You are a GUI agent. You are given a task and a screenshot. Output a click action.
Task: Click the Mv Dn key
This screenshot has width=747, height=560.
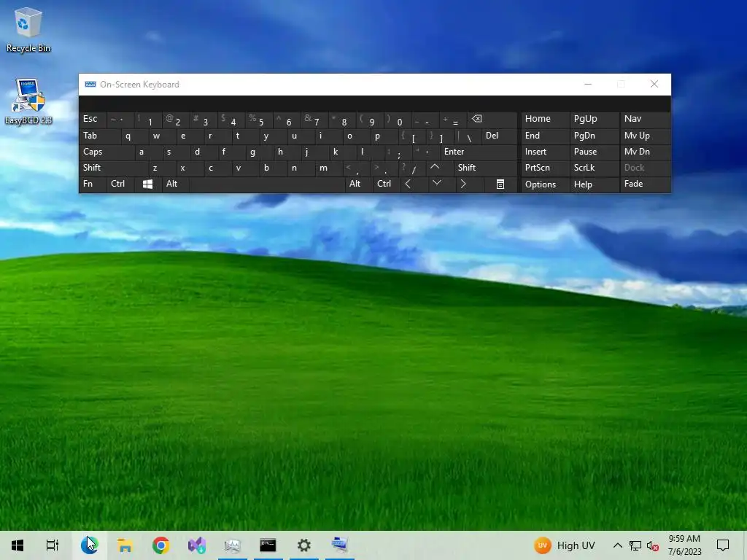pyautogui.click(x=645, y=152)
